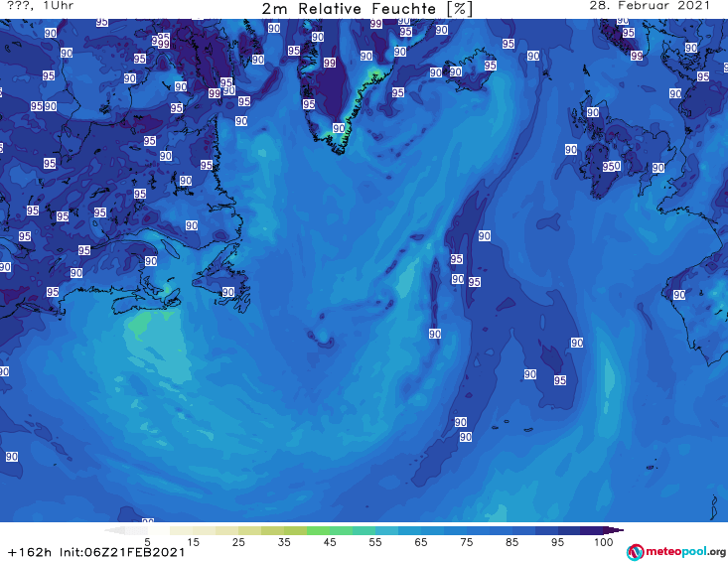Image resolution: width=728 pixels, height=562 pixels.
Task: Click the purple arrow tip ending the legend
Action: tap(614, 530)
